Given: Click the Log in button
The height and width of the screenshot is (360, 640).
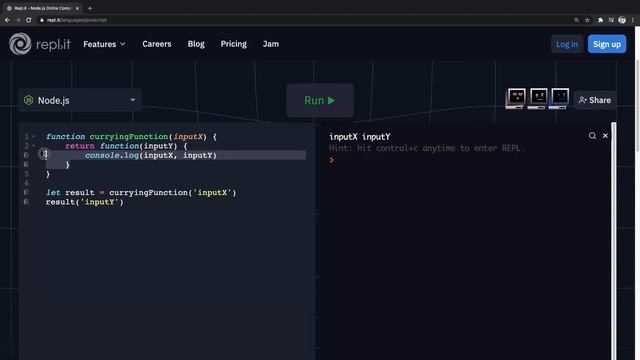Looking at the screenshot, I should point(567,44).
